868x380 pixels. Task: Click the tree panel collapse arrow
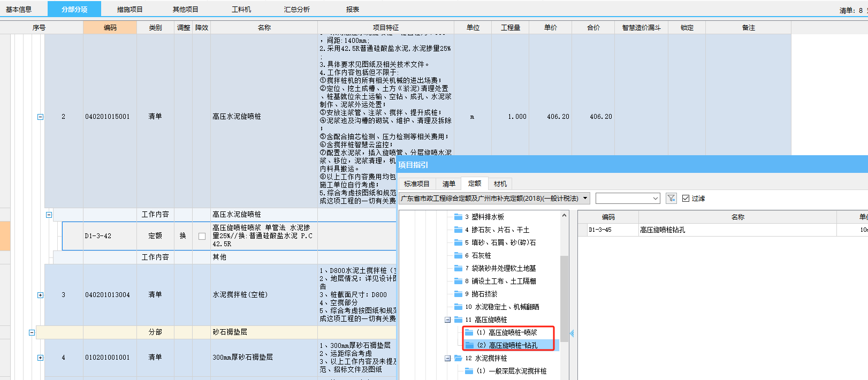click(x=572, y=333)
